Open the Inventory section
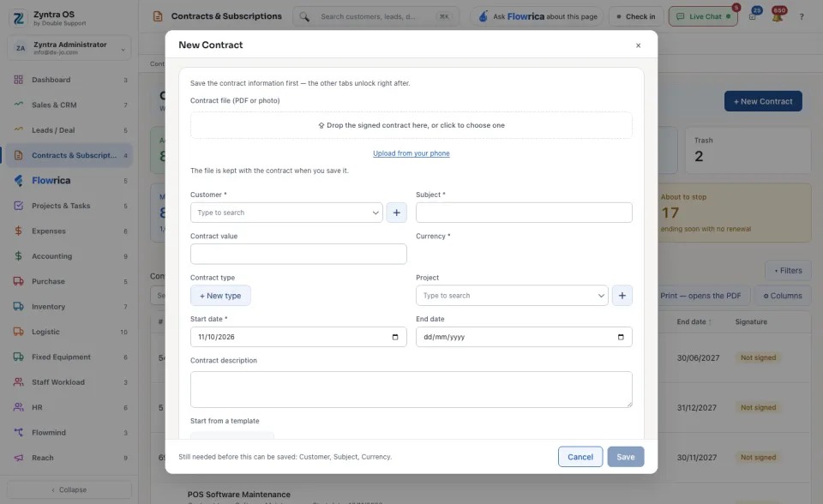This screenshot has width=823, height=504. [x=69, y=307]
